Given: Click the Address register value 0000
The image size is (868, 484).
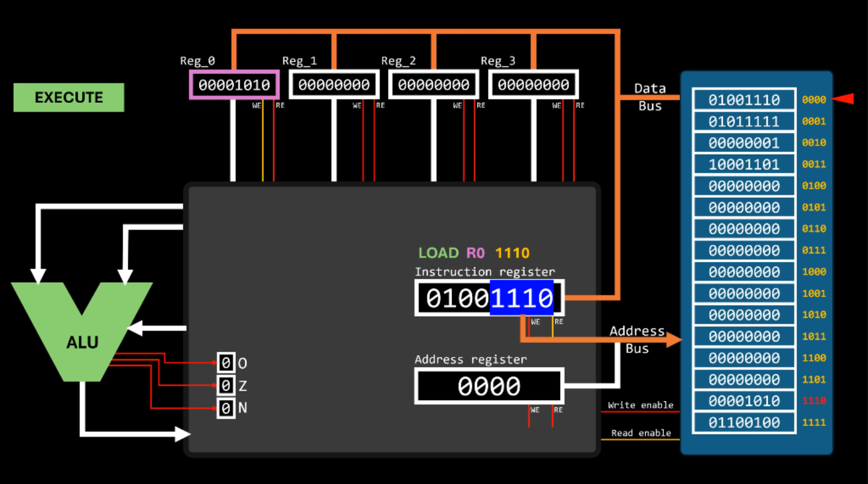Looking at the screenshot, I should click(489, 386).
